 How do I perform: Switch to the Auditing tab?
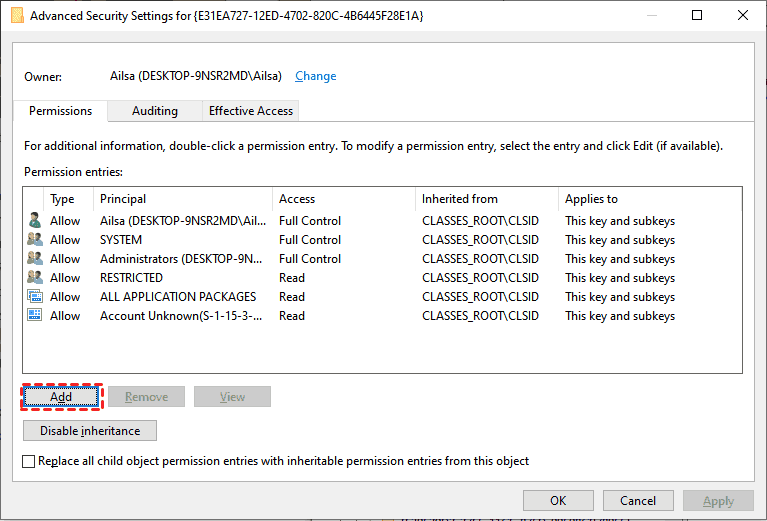154,111
